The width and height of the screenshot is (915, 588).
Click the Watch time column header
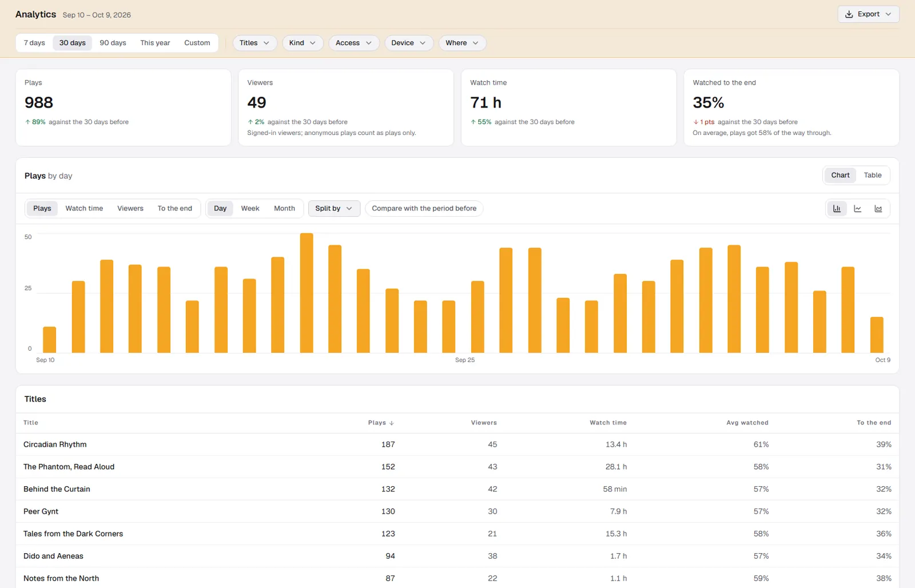(x=608, y=423)
